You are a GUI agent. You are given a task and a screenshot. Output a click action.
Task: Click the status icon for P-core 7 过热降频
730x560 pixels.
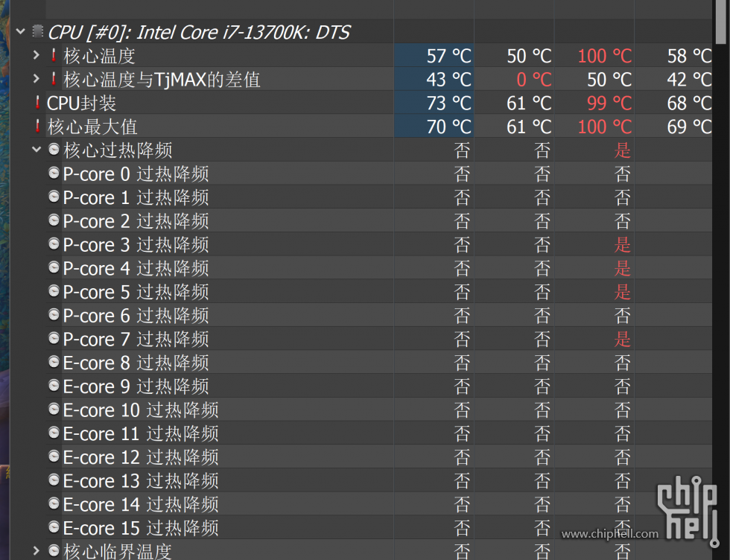(54, 338)
